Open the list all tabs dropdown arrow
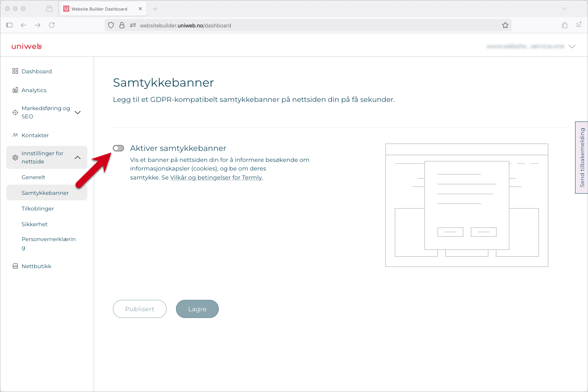 [x=564, y=9]
